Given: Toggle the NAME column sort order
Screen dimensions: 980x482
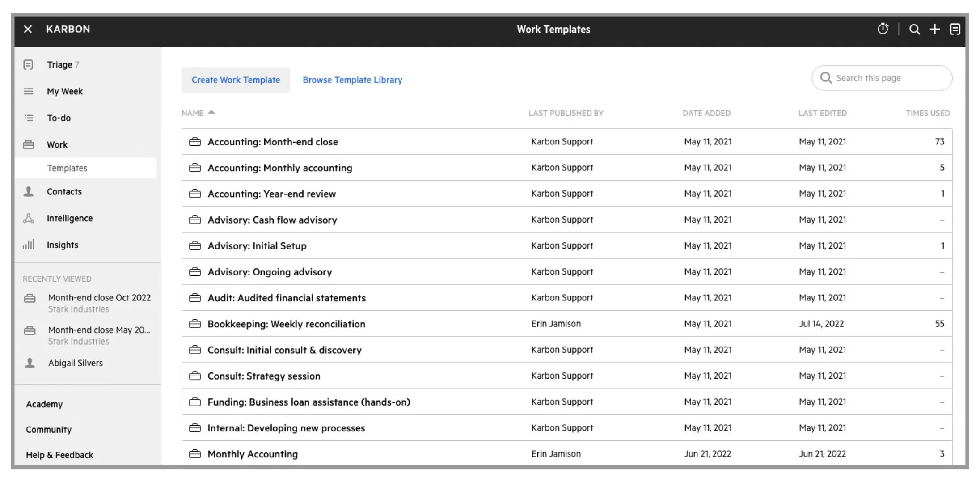Looking at the screenshot, I should click(198, 113).
